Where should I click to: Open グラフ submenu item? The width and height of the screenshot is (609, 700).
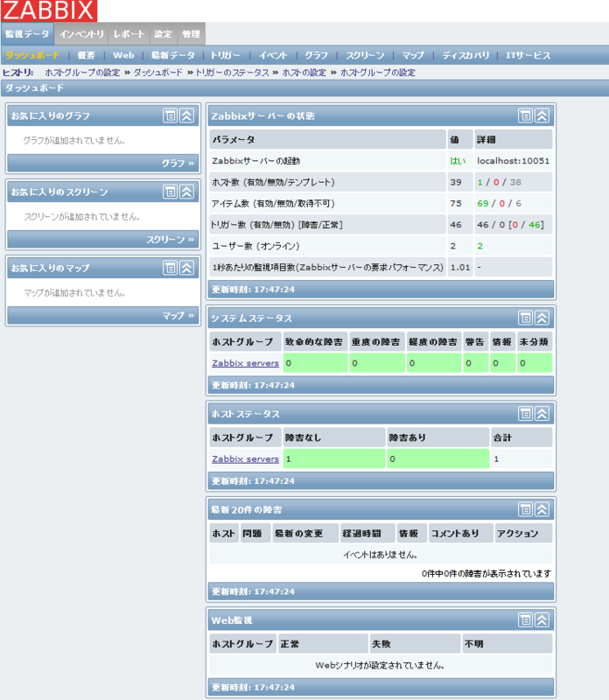pos(317,55)
